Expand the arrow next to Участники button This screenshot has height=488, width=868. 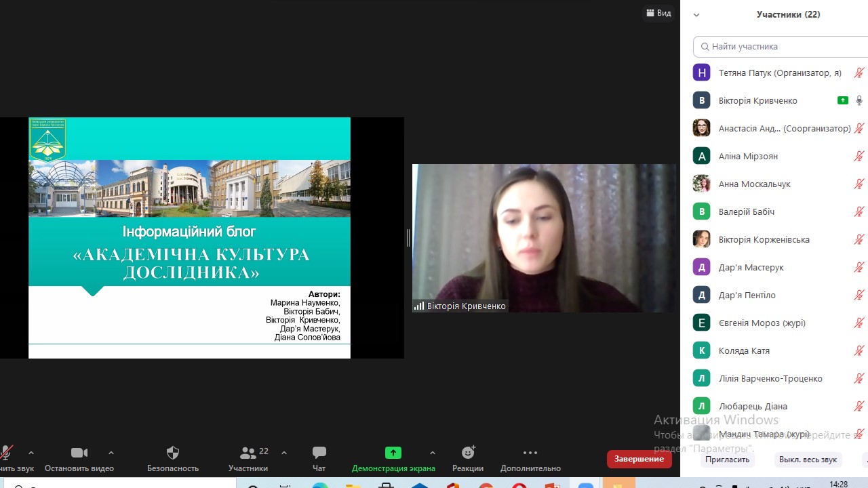[x=284, y=453]
